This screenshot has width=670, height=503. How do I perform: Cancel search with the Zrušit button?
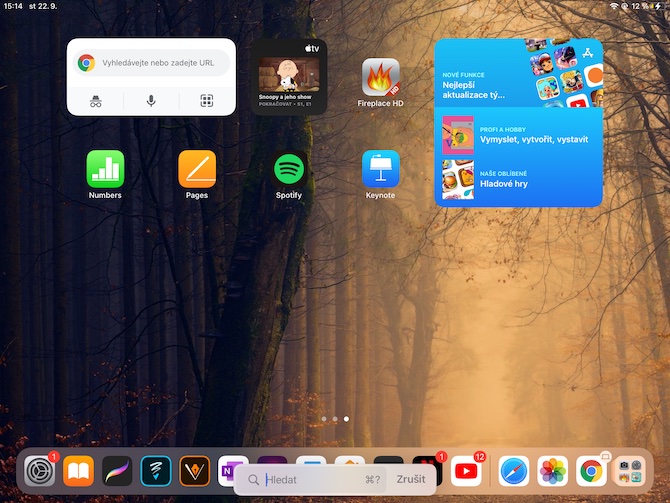(x=411, y=479)
